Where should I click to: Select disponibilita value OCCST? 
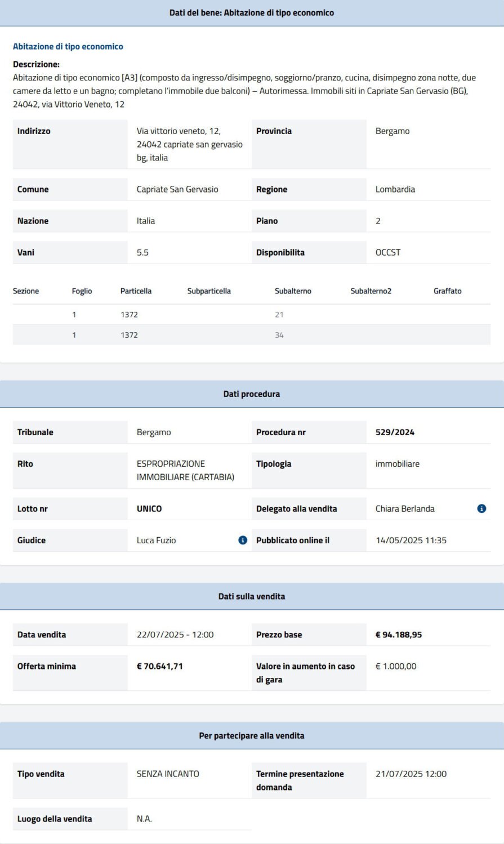pyautogui.click(x=388, y=252)
